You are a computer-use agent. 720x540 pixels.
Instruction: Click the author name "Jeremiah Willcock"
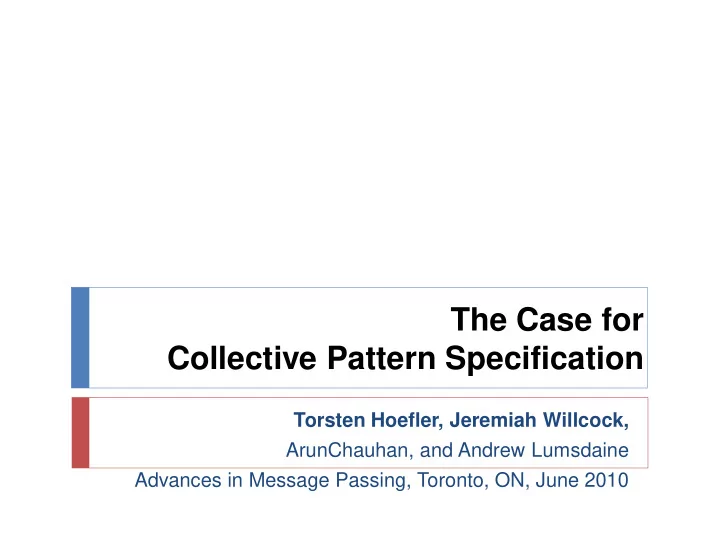click(539, 420)
